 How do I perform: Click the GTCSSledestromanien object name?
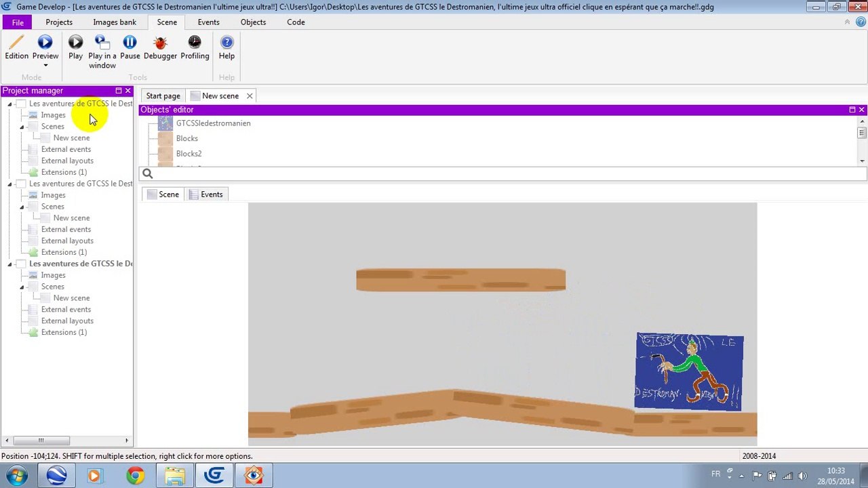pos(214,123)
